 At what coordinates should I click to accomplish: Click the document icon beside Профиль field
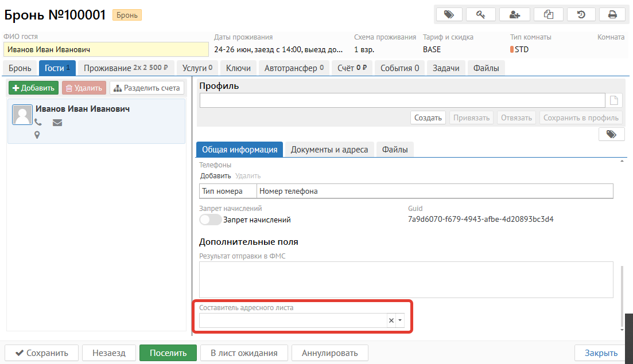pos(614,101)
